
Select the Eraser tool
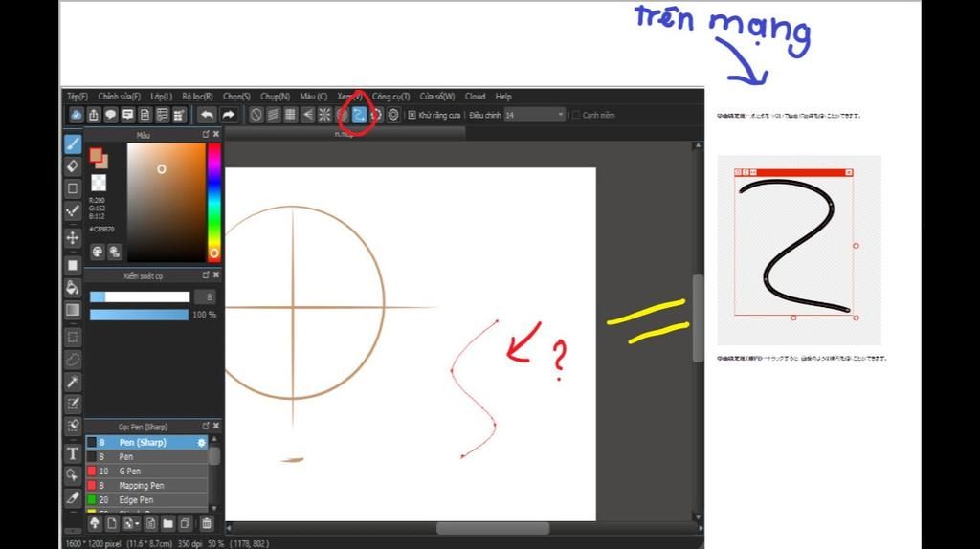tap(73, 166)
